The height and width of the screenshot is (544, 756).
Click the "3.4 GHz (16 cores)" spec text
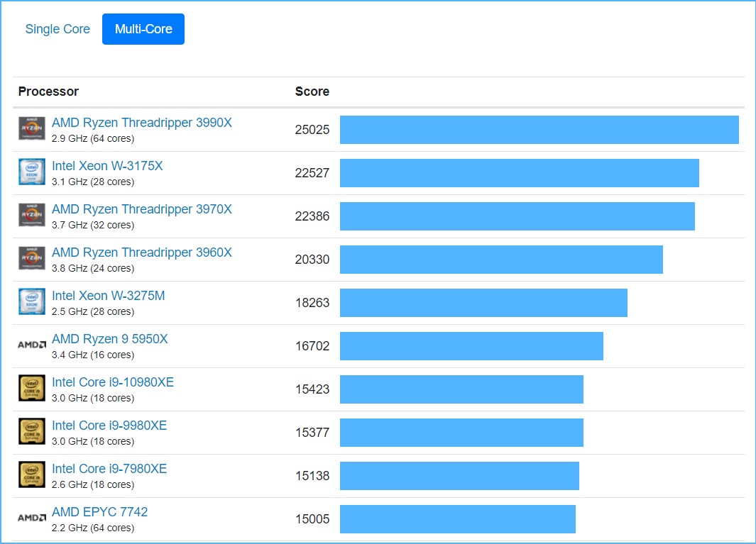pyautogui.click(x=93, y=355)
